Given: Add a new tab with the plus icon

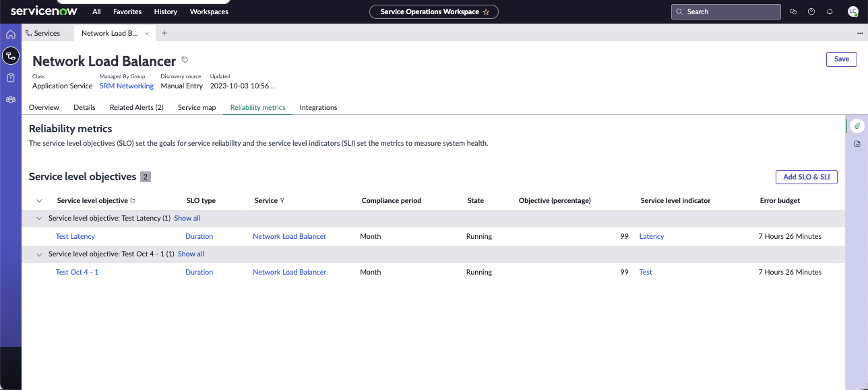Looking at the screenshot, I should [164, 33].
